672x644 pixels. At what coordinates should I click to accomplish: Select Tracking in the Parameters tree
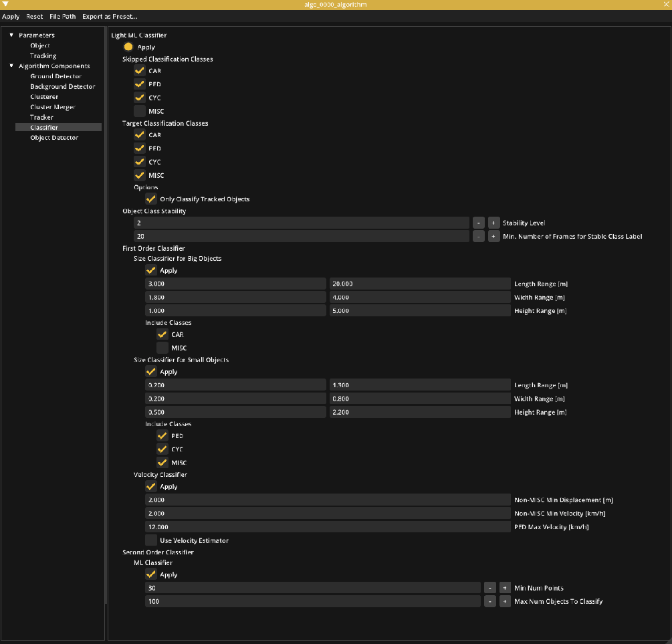coord(43,56)
